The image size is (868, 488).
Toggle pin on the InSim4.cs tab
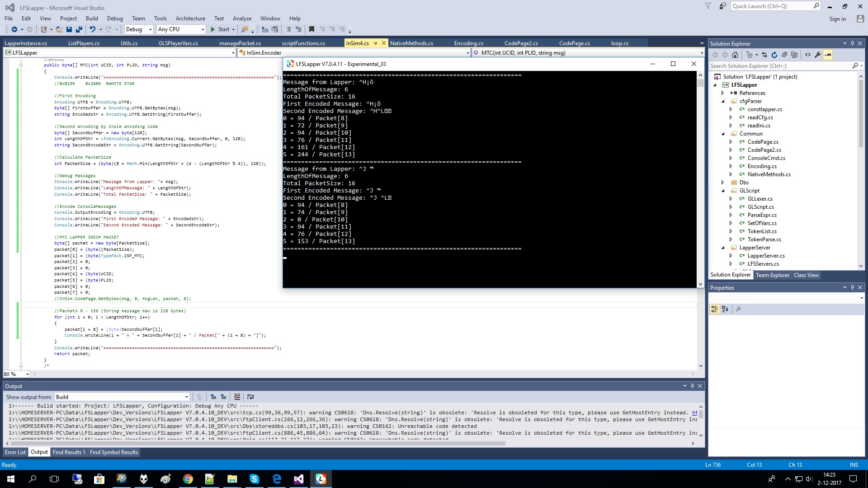tap(375, 43)
